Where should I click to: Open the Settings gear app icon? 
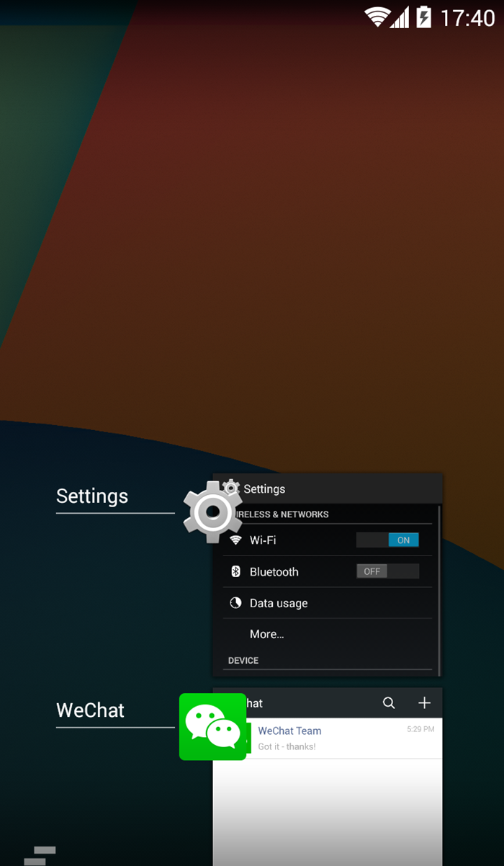point(212,512)
